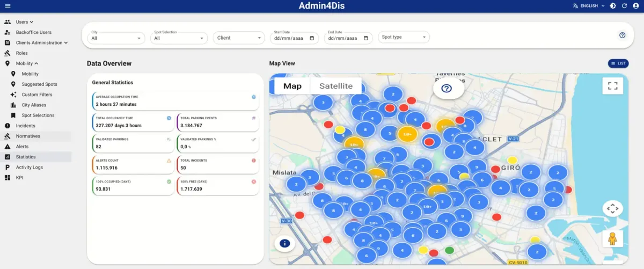Open the City dropdown filter
The image size is (644, 269).
116,37
